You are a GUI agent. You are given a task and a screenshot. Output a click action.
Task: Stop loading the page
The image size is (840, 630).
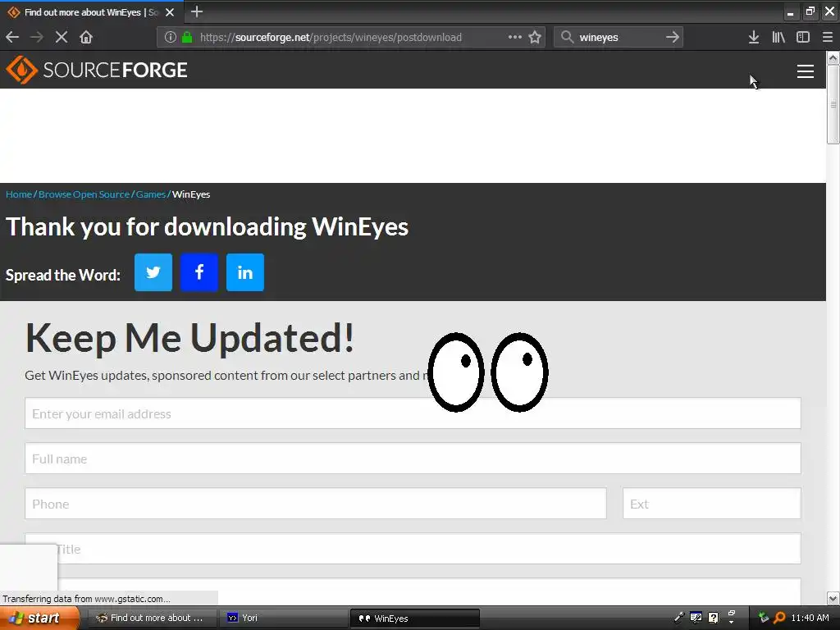(62, 37)
